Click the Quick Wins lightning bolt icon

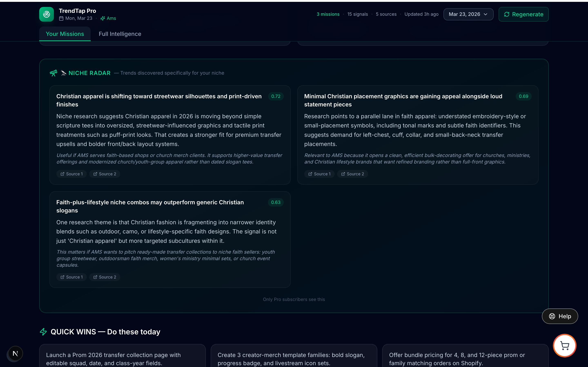point(43,332)
